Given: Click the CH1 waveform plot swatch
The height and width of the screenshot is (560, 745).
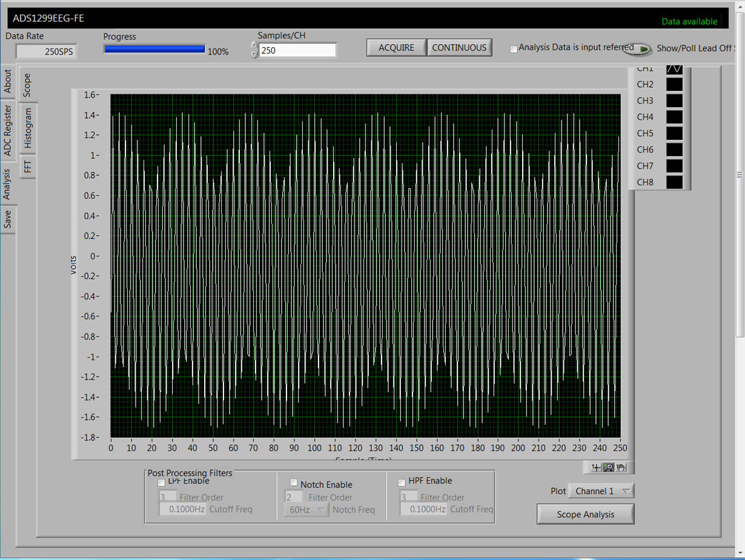Looking at the screenshot, I should (674, 69).
